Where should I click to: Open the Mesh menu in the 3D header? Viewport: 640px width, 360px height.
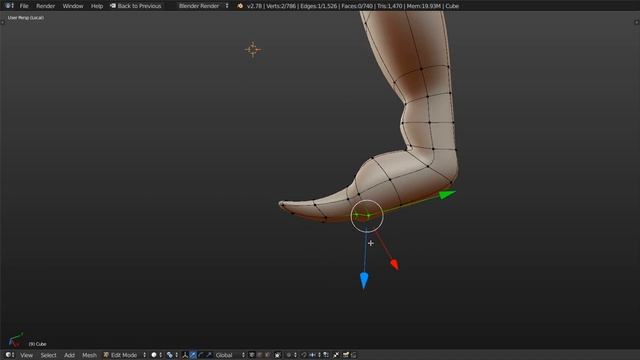pos(89,355)
